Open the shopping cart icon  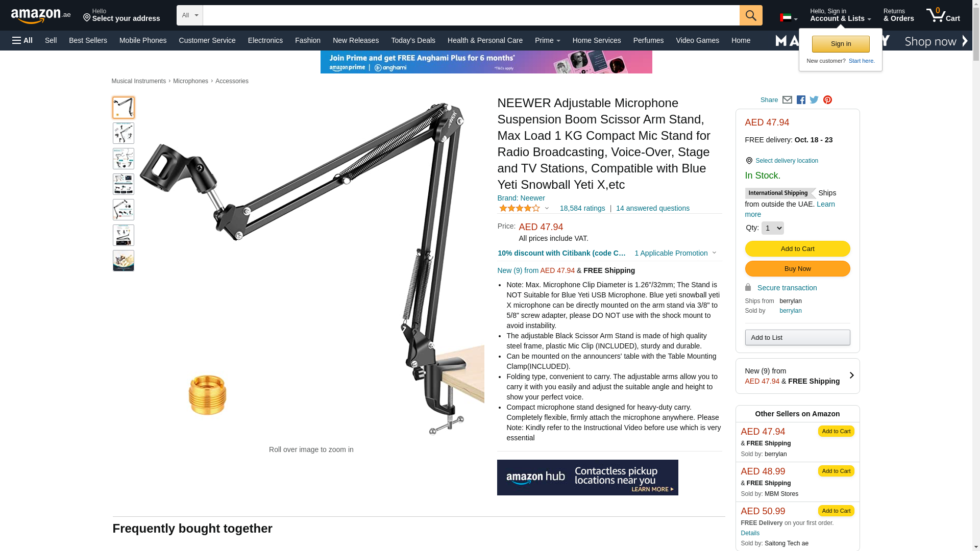[x=943, y=15]
